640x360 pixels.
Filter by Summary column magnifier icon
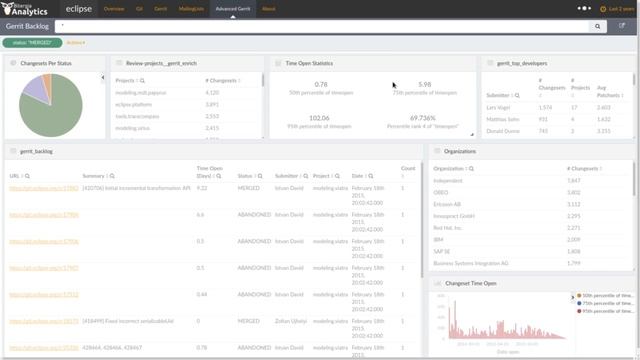(x=112, y=176)
